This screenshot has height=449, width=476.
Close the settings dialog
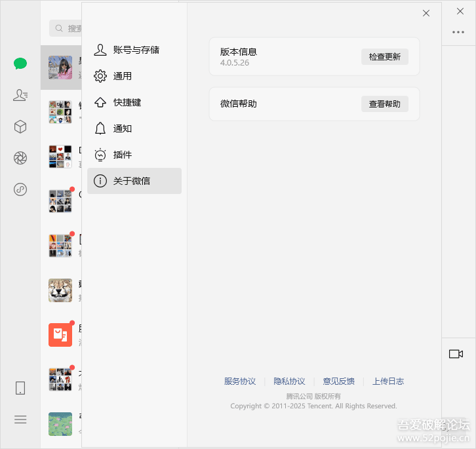click(426, 13)
